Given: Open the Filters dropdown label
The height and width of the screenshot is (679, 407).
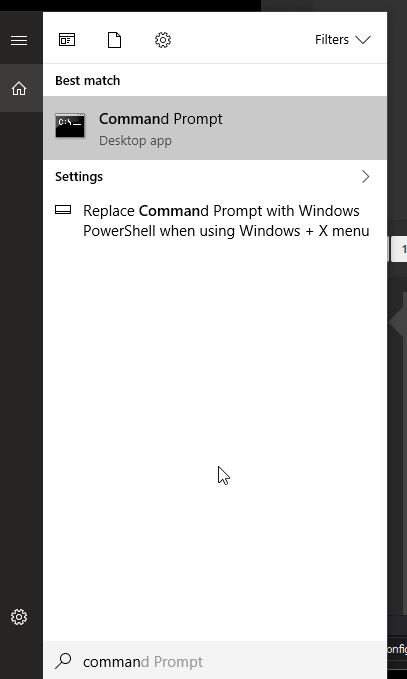Looking at the screenshot, I should tap(332, 40).
